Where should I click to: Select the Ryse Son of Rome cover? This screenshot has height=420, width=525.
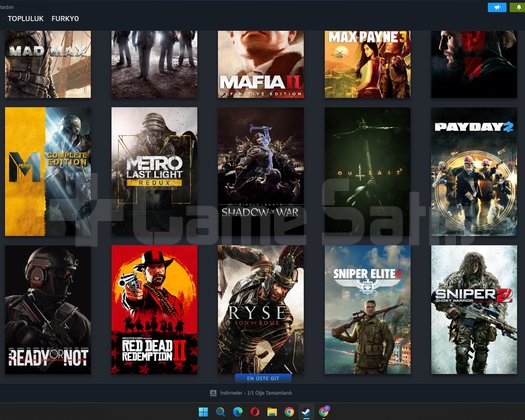pos(261,310)
